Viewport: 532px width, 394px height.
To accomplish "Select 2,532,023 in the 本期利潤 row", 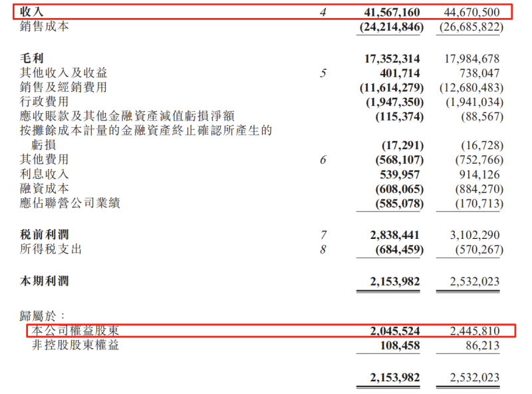I will [x=475, y=282].
